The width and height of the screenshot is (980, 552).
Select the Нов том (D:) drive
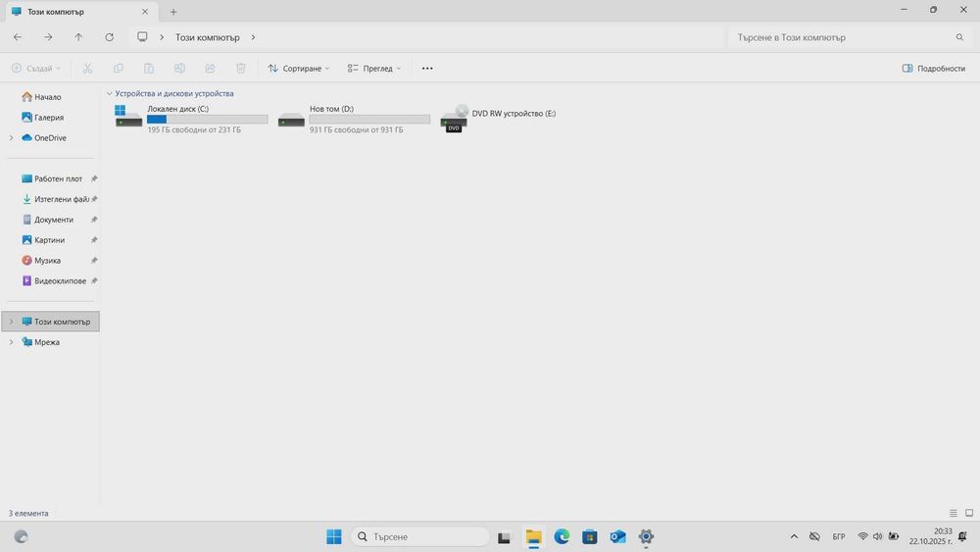[x=354, y=119]
